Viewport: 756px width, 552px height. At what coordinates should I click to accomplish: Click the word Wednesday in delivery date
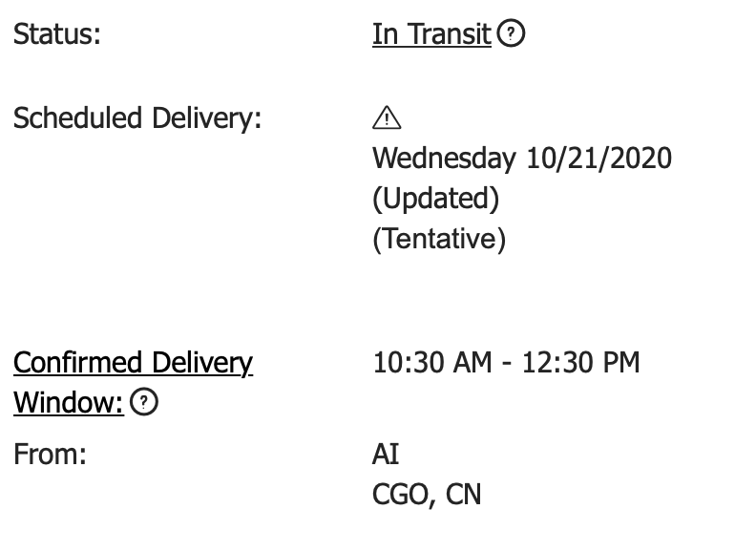[444, 159]
